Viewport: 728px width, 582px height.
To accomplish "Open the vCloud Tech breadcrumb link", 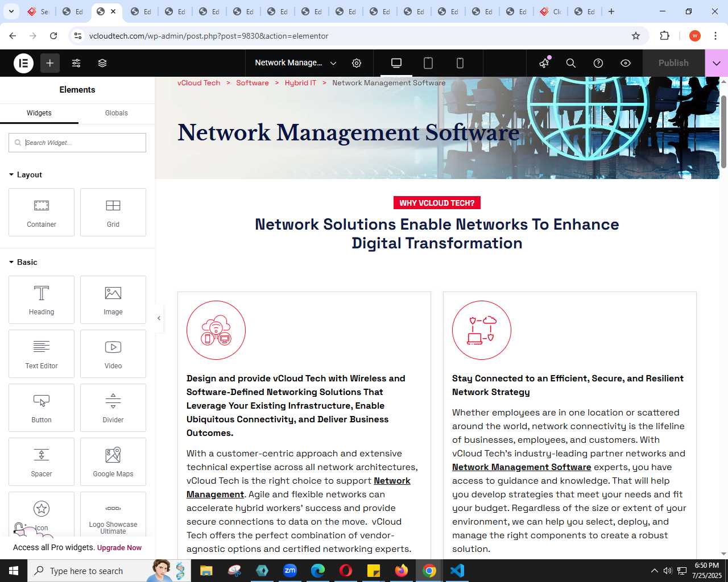I will [198, 83].
